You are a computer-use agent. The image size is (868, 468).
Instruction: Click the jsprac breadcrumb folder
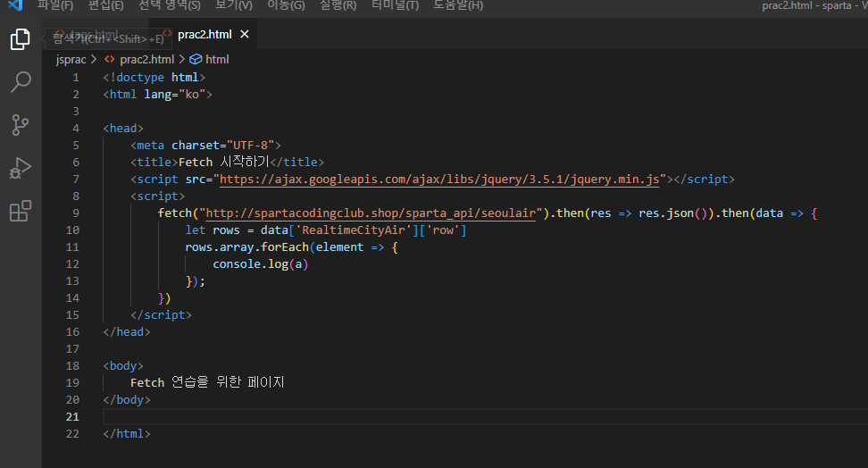(x=71, y=59)
